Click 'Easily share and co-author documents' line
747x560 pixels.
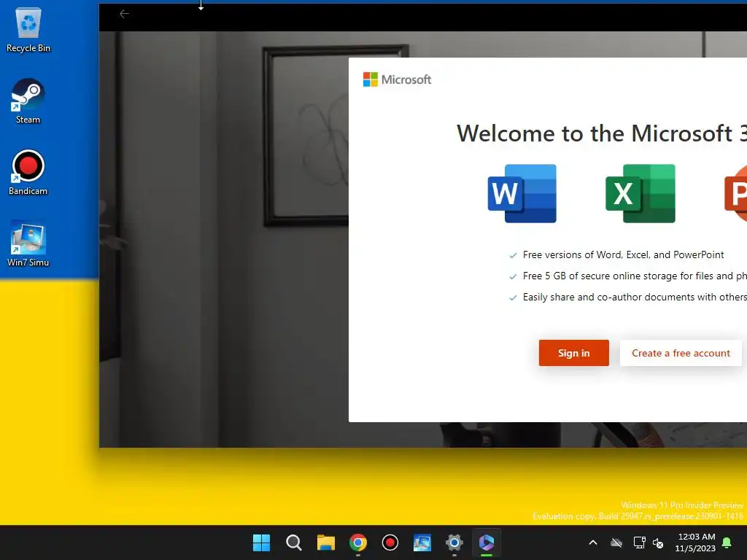[635, 297]
